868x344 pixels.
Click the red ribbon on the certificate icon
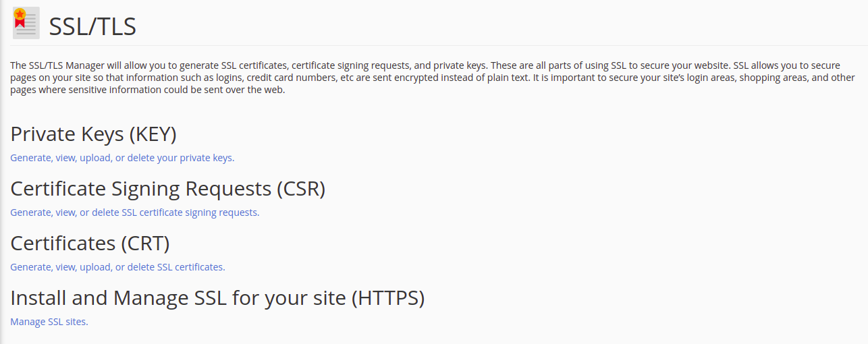pyautogui.click(x=19, y=24)
